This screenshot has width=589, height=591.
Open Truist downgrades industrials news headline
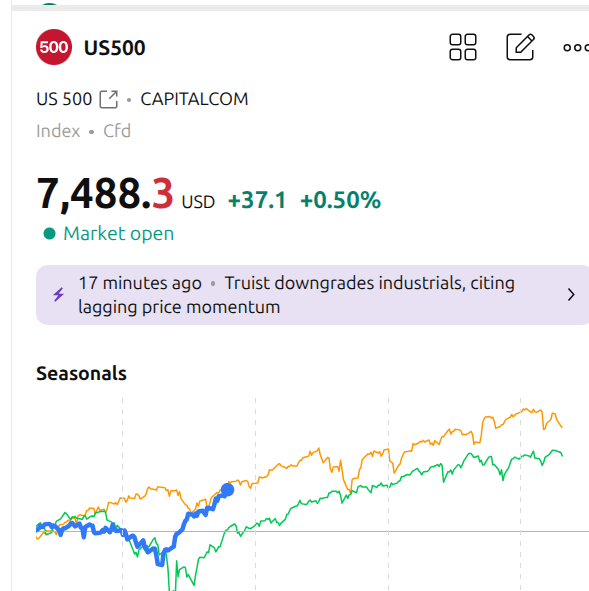click(296, 295)
